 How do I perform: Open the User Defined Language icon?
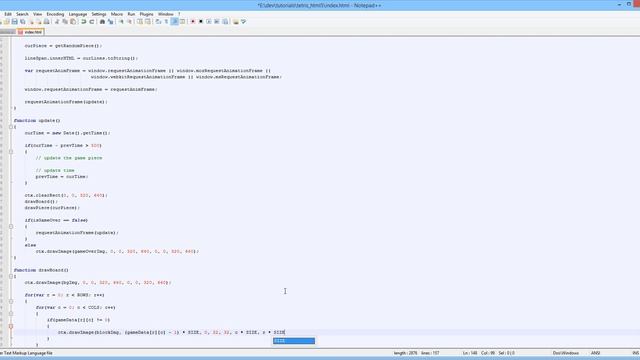(182, 22)
